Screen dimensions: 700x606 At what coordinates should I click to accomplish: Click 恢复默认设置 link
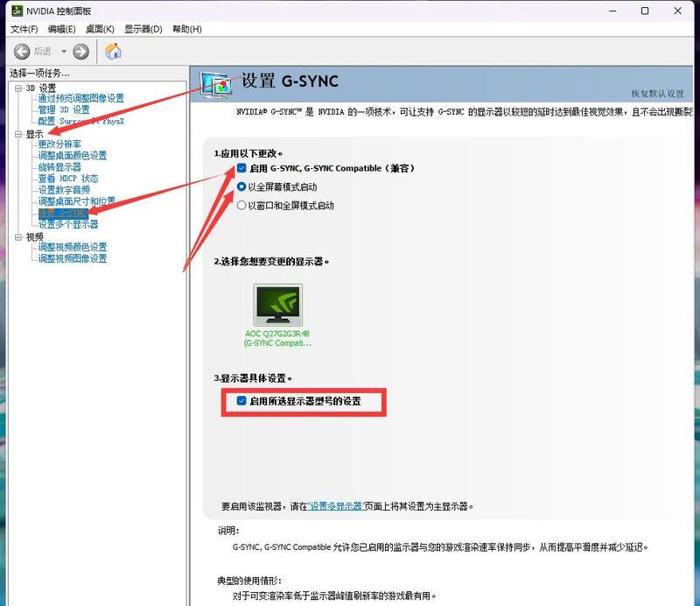click(x=657, y=94)
